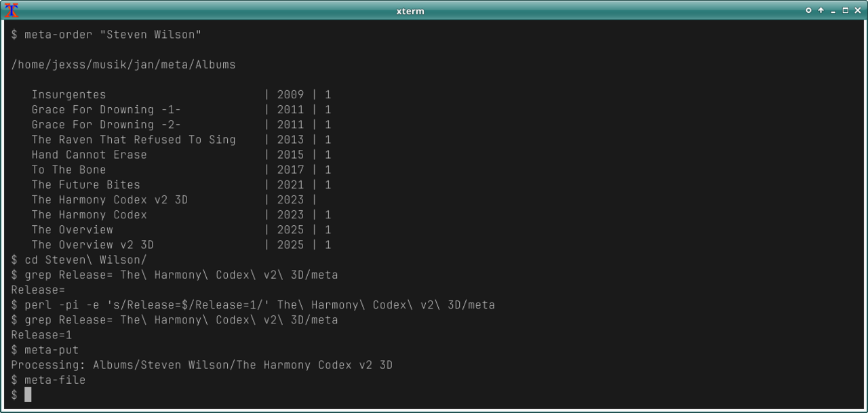Click the Insurgentes album row
Screen dimensions: 868x413
[68, 95]
